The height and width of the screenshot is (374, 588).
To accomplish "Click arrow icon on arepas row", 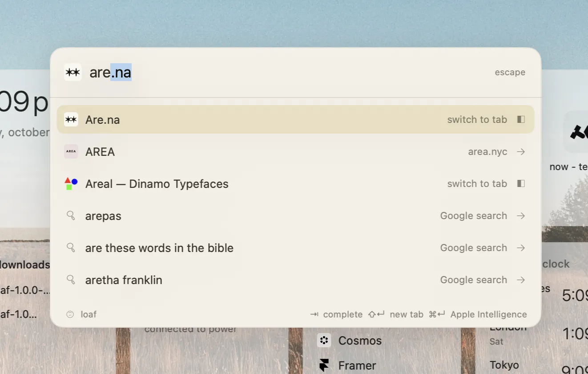I will 521,216.
